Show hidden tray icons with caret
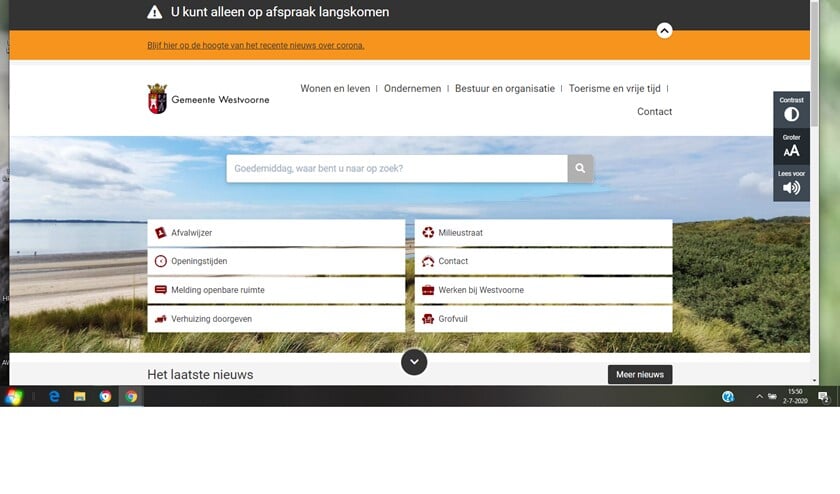840x494 pixels. pos(759,396)
